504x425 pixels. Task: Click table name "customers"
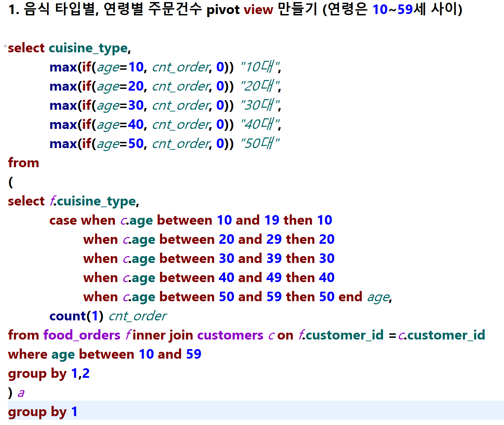[230, 335]
